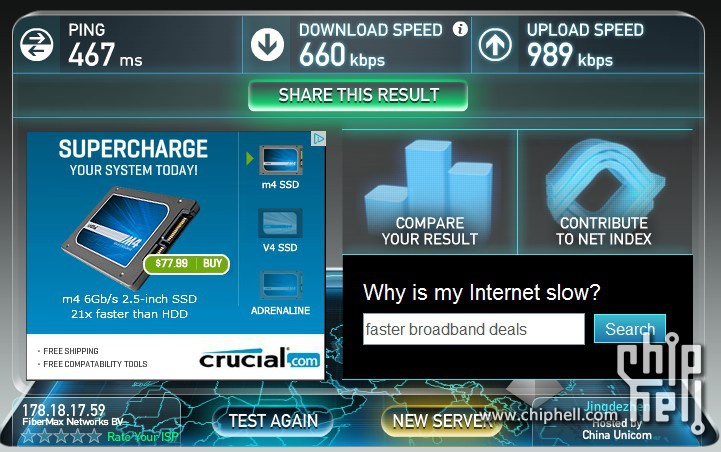Click the crucial.com logo
Image resolution: width=721 pixels, height=452 pixels.
pyautogui.click(x=259, y=359)
